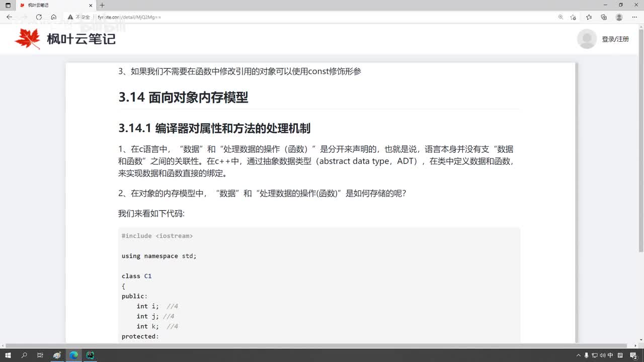Open a new tab with the plus button
Viewport: 644px width, 362px height.
pyautogui.click(x=102, y=5)
